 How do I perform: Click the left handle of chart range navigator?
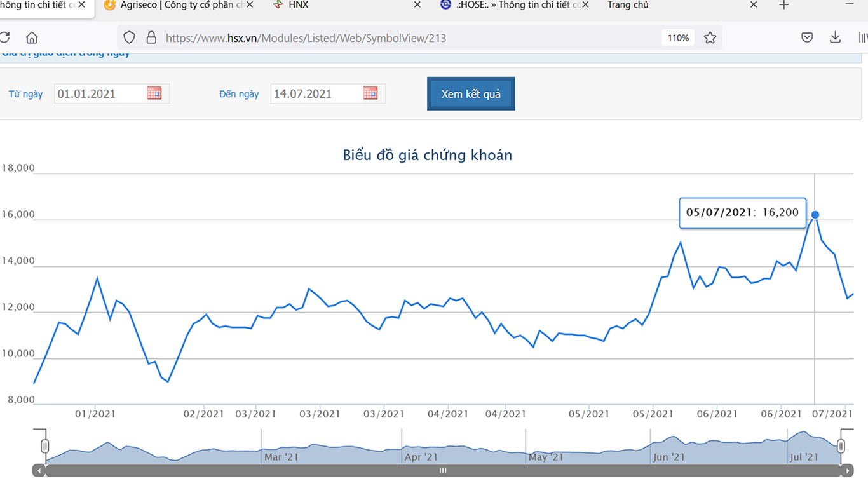(x=44, y=445)
